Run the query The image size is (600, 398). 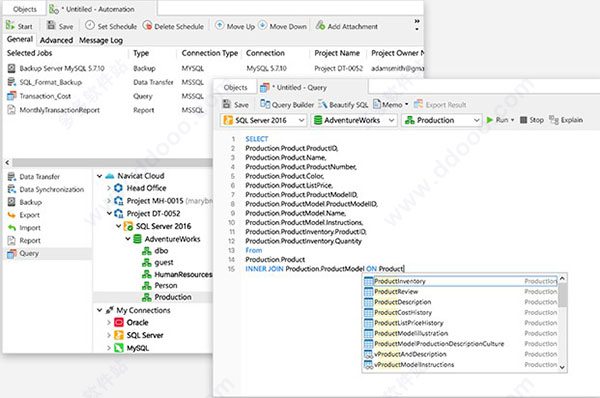pyautogui.click(x=497, y=120)
